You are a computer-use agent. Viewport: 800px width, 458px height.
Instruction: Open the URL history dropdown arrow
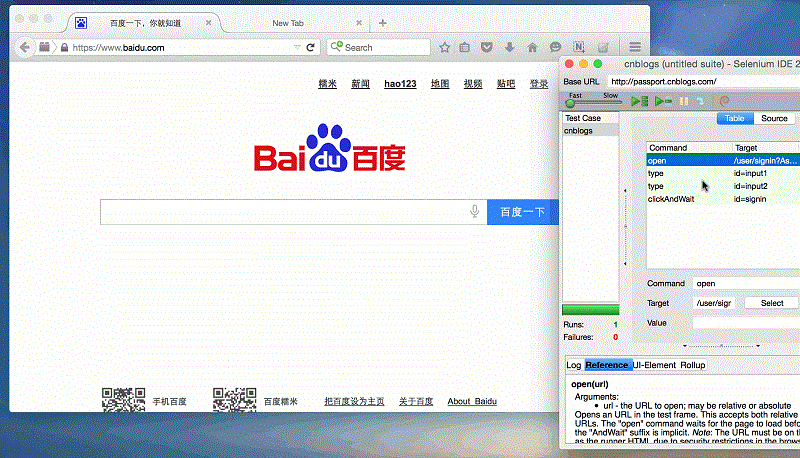tap(297, 47)
